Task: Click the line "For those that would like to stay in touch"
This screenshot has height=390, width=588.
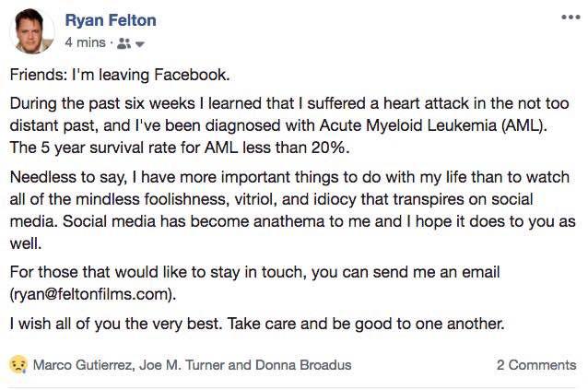Action: click(x=254, y=272)
